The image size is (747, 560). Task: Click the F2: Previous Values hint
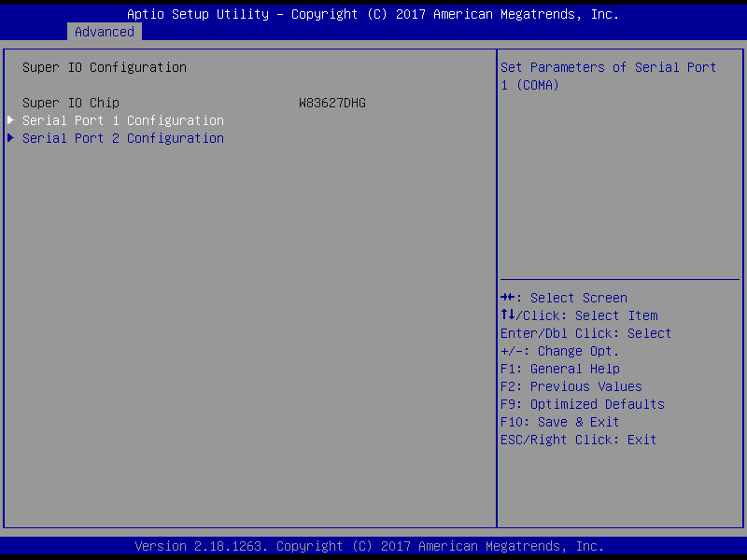tap(571, 386)
